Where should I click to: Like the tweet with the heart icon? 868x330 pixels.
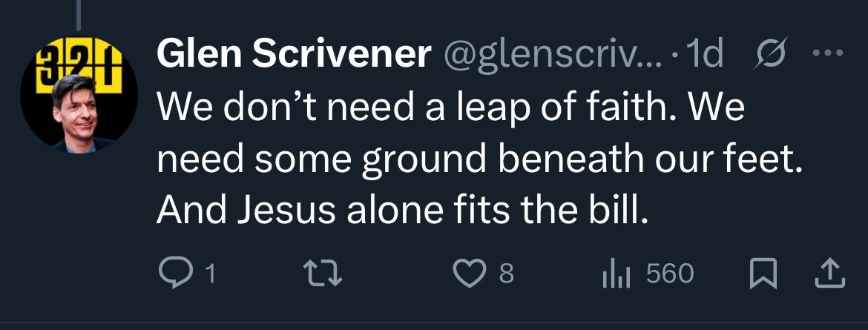[467, 274]
